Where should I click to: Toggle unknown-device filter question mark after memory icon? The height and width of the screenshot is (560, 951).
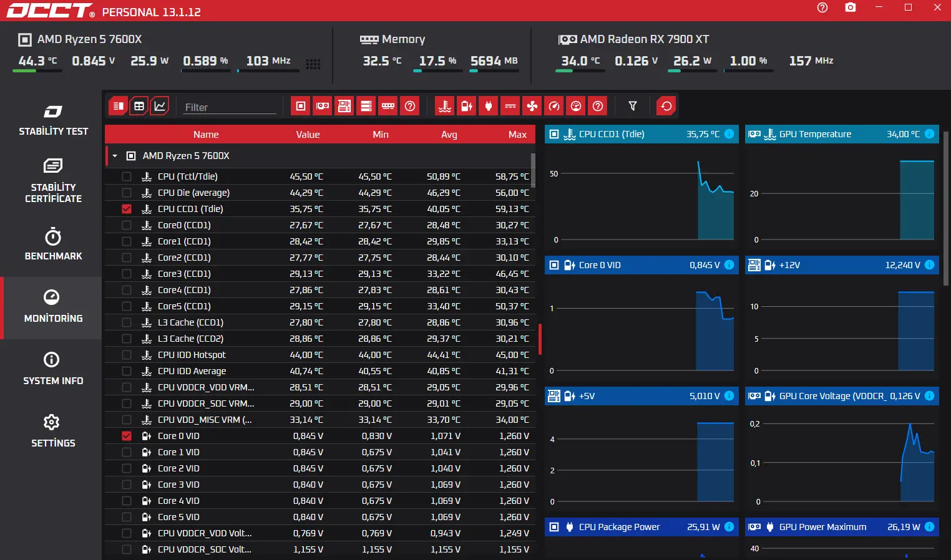click(410, 106)
